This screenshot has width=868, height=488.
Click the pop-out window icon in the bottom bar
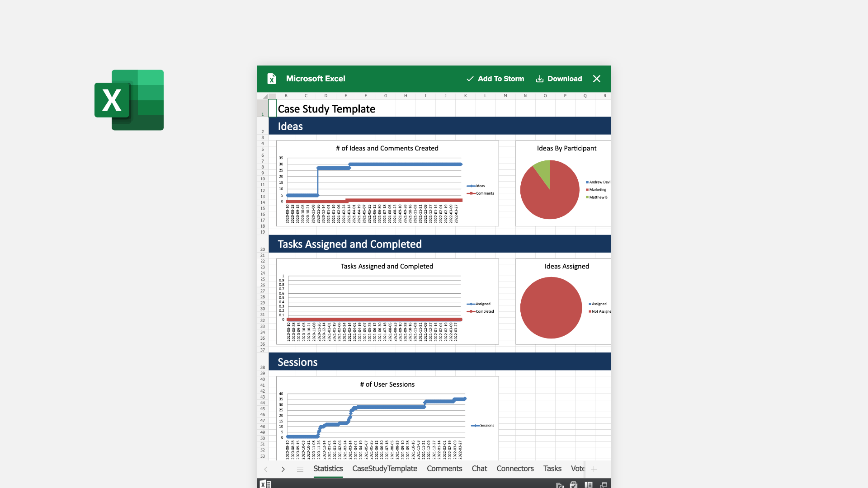pos(604,485)
